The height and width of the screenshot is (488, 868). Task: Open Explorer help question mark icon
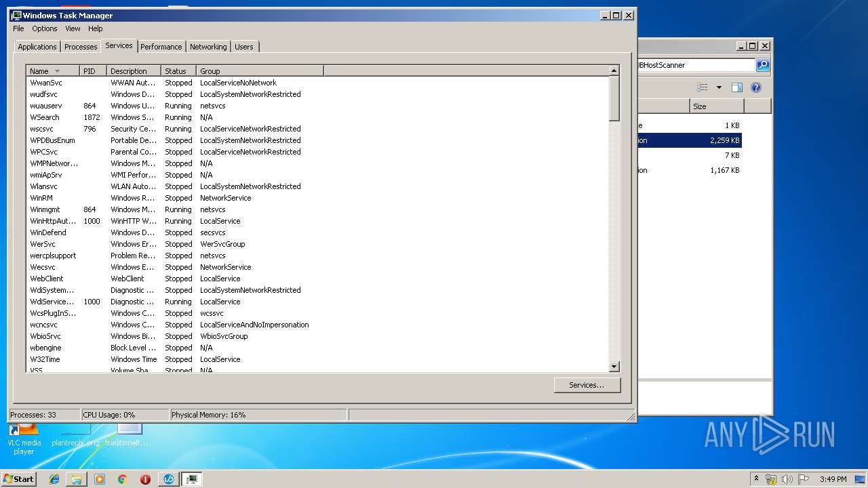click(756, 87)
